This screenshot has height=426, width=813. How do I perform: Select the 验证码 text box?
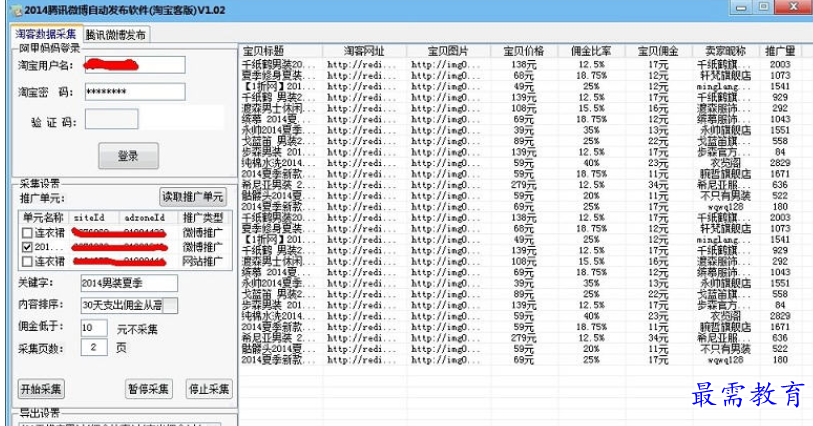(111, 119)
